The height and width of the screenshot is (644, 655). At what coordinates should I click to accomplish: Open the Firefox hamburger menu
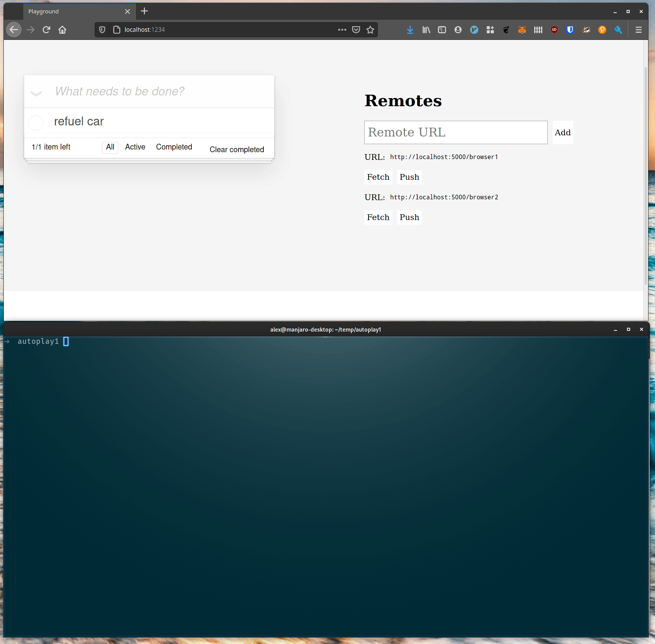pyautogui.click(x=639, y=30)
